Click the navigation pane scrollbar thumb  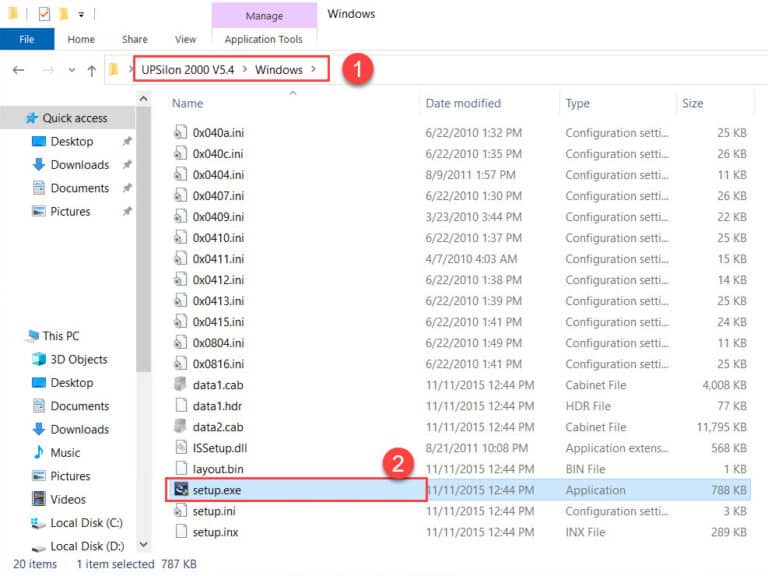click(144, 239)
